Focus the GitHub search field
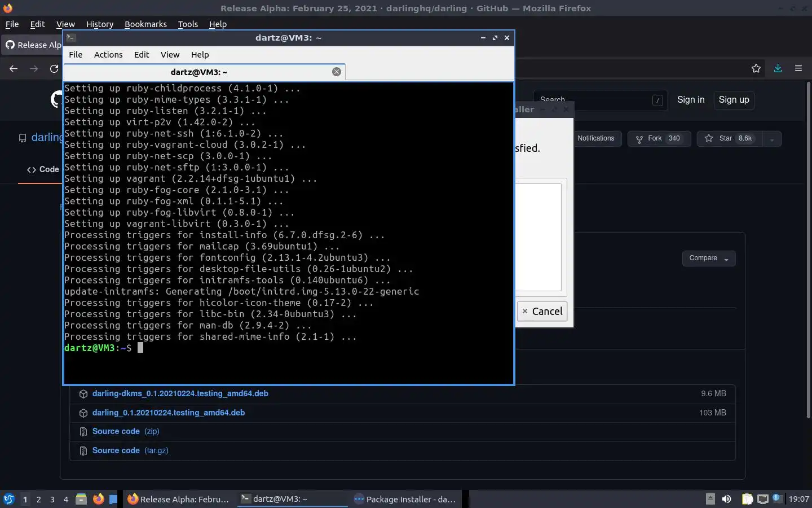 coord(600,100)
